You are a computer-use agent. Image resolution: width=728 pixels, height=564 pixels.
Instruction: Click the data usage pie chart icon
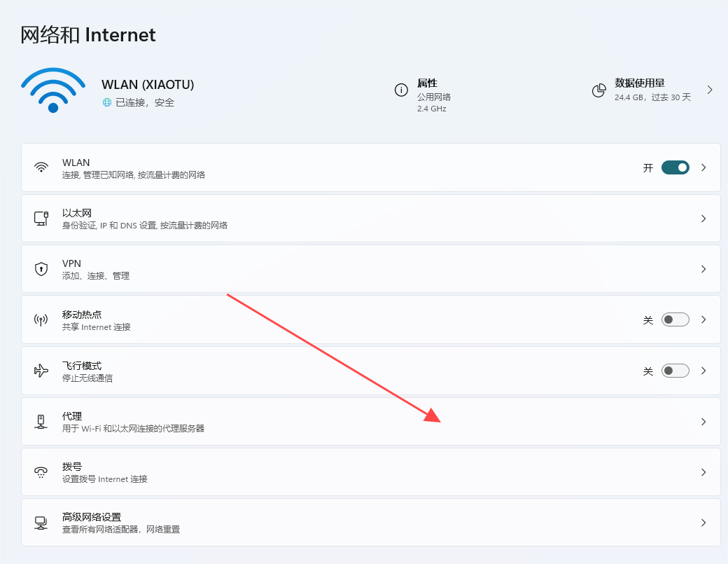[x=599, y=90]
